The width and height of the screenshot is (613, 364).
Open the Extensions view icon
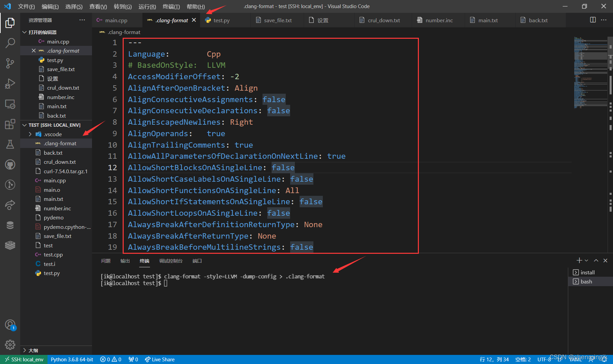coord(10,124)
